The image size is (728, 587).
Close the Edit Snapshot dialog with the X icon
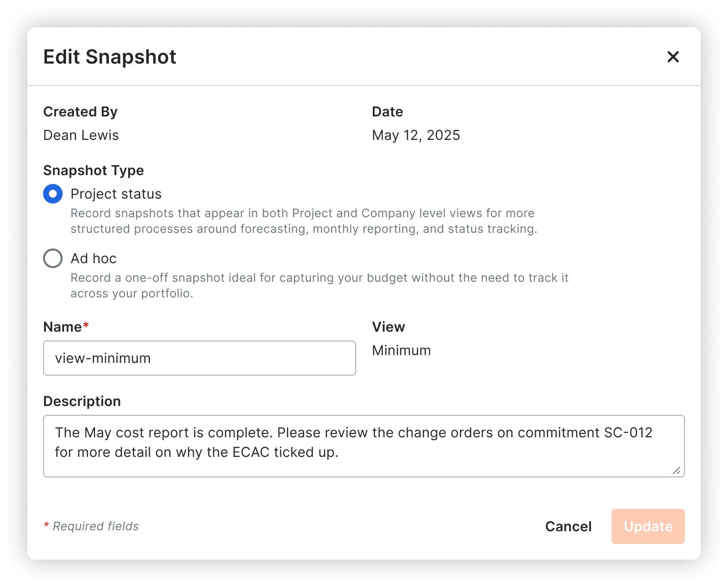[673, 57]
